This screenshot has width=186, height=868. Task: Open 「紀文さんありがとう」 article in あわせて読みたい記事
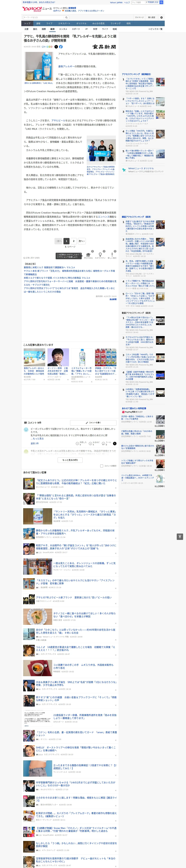76,482
